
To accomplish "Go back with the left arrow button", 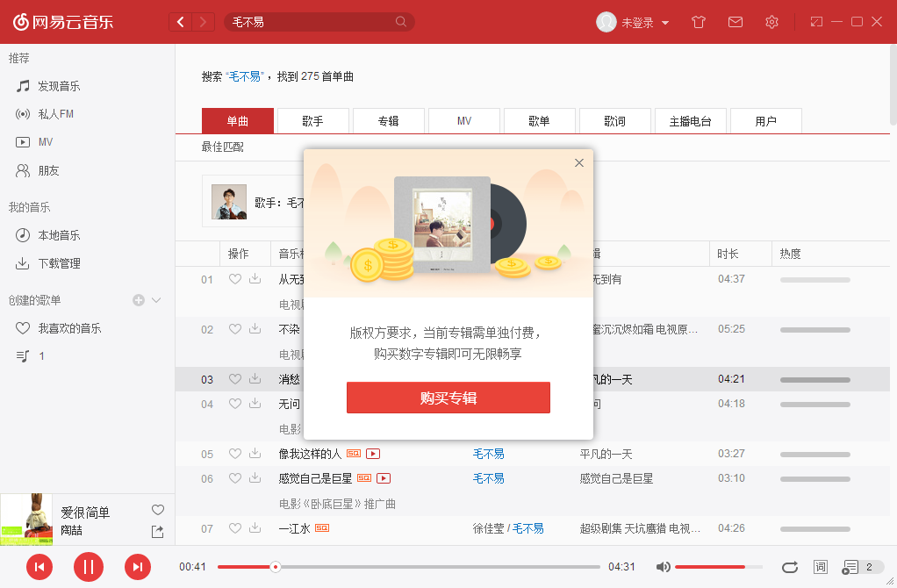I will [x=181, y=22].
